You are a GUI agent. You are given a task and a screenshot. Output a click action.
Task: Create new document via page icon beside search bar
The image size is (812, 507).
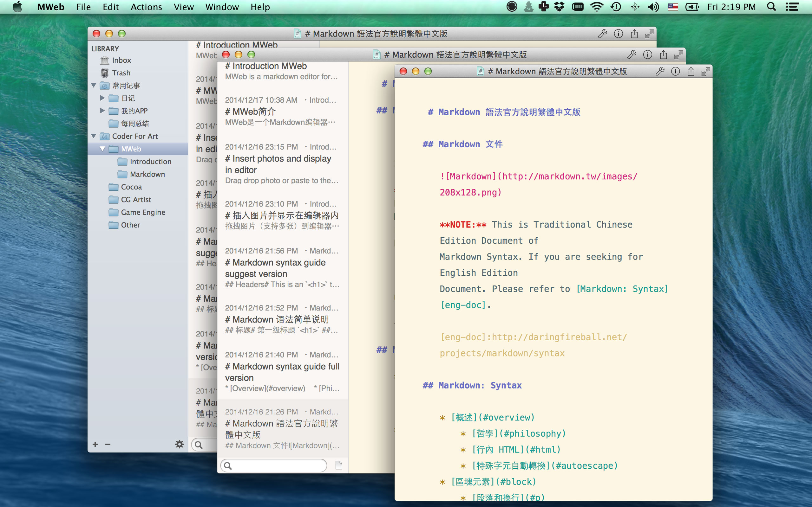(338, 465)
